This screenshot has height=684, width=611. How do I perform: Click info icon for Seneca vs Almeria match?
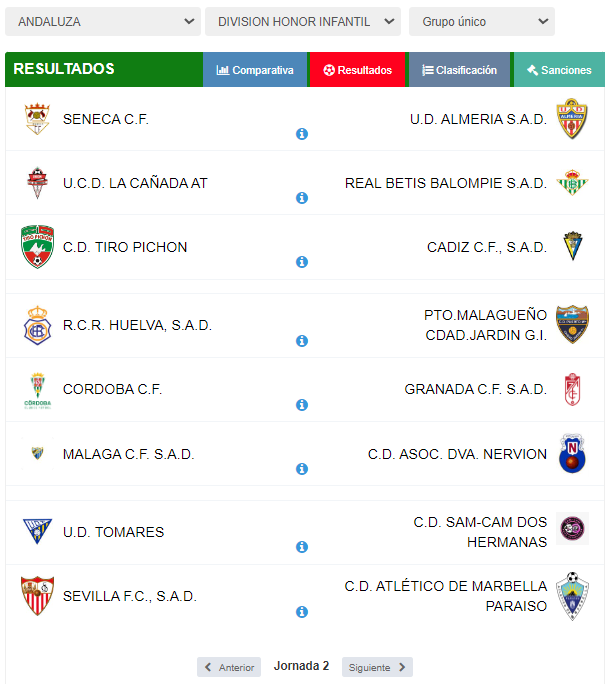pos(302,134)
